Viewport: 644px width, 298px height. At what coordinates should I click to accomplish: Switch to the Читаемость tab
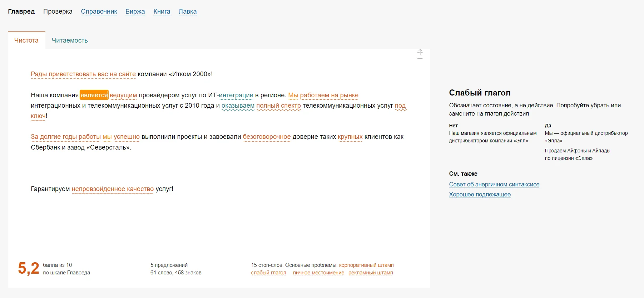[70, 40]
